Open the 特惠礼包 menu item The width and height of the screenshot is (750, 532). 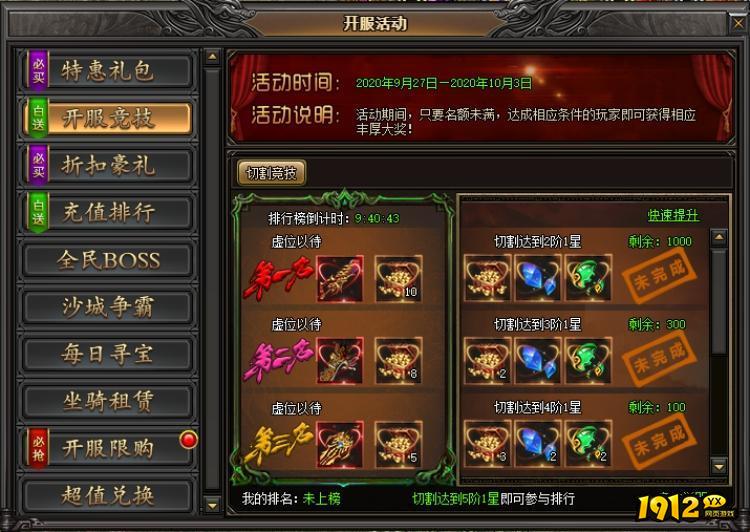(x=108, y=71)
